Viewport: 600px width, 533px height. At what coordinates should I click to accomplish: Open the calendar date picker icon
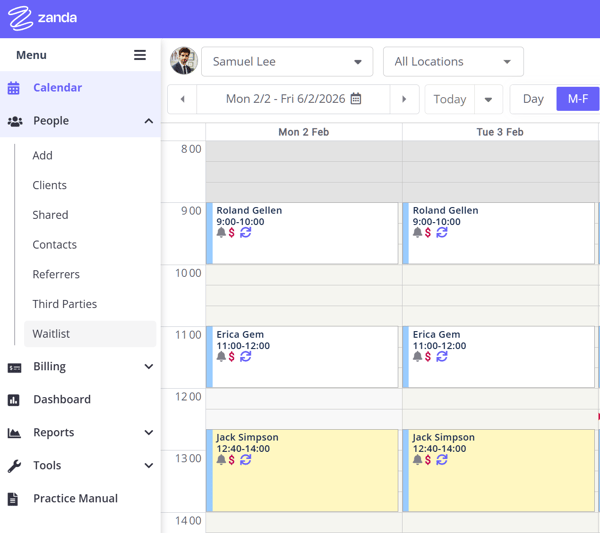click(x=356, y=99)
